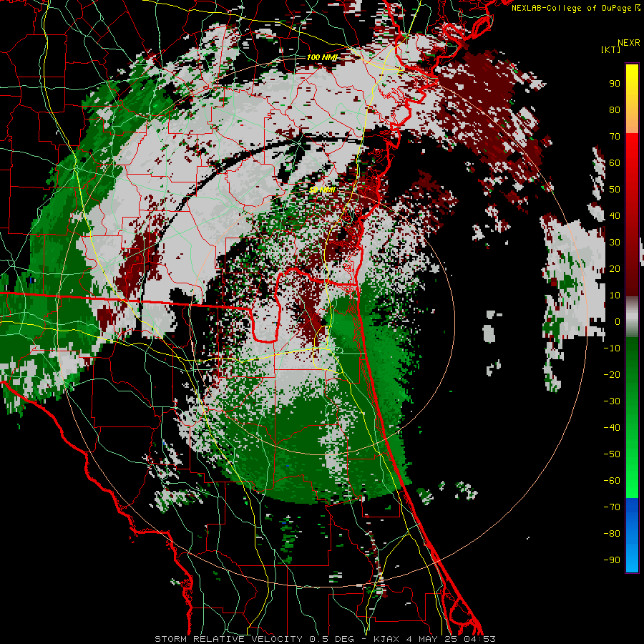Click the KT units label above the color scale
Image resolution: width=644 pixels, height=644 pixels.
[x=611, y=49]
